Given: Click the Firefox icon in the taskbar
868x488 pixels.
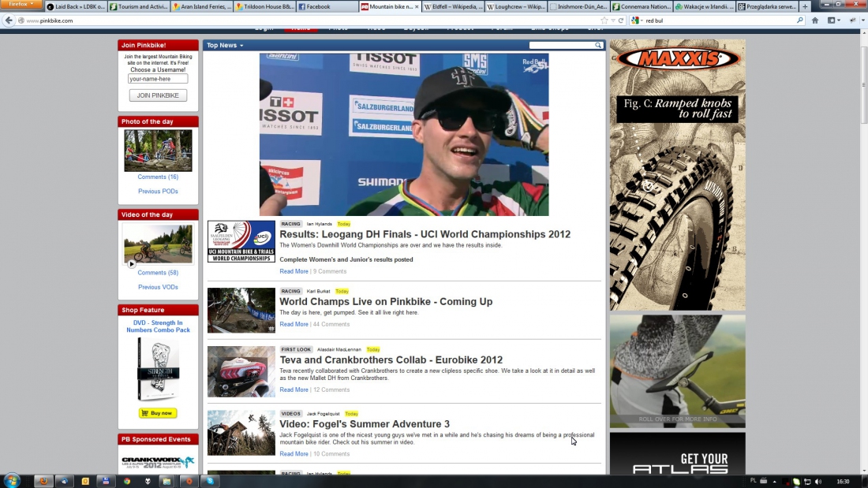Looking at the screenshot, I should pos(43,482).
